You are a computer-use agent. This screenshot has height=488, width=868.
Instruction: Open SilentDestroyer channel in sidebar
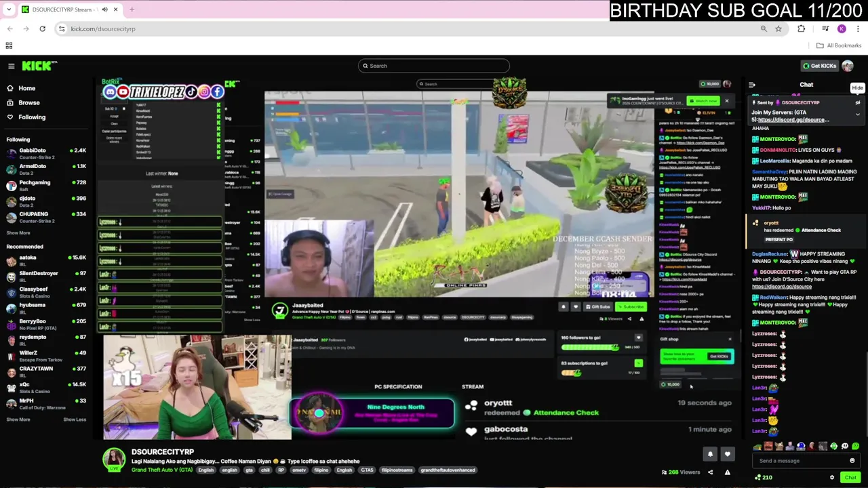click(46, 276)
